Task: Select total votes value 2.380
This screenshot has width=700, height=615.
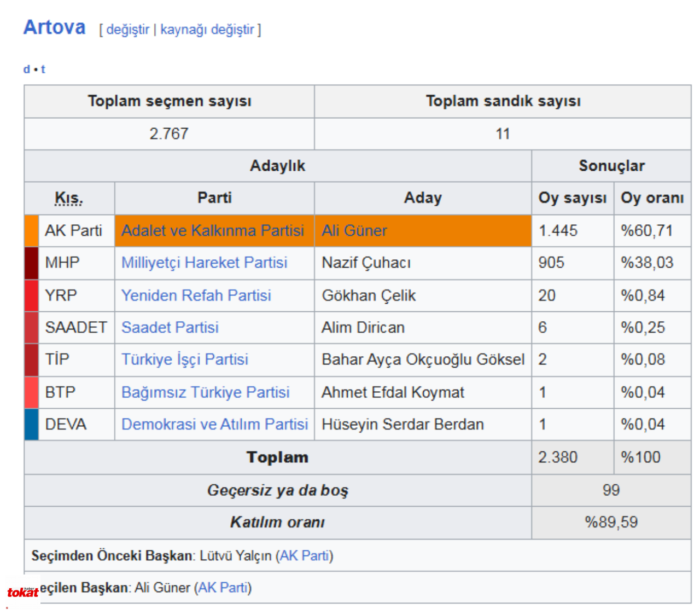Action: coord(558,457)
